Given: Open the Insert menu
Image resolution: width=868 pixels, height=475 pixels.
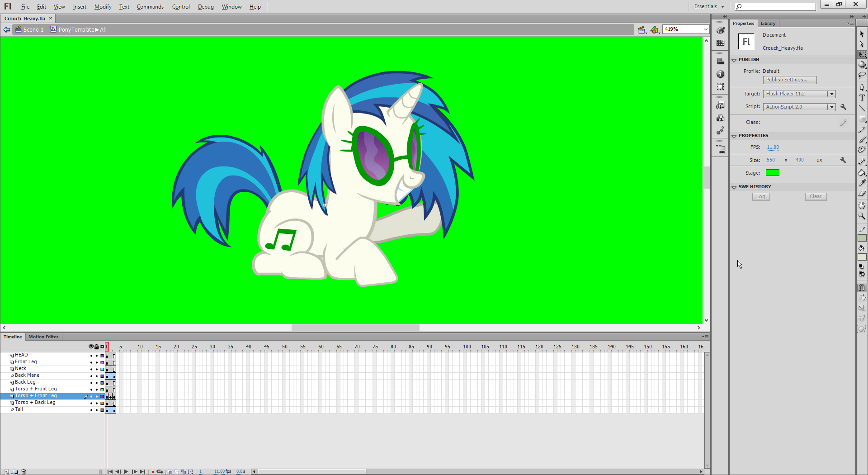Looking at the screenshot, I should [x=80, y=7].
